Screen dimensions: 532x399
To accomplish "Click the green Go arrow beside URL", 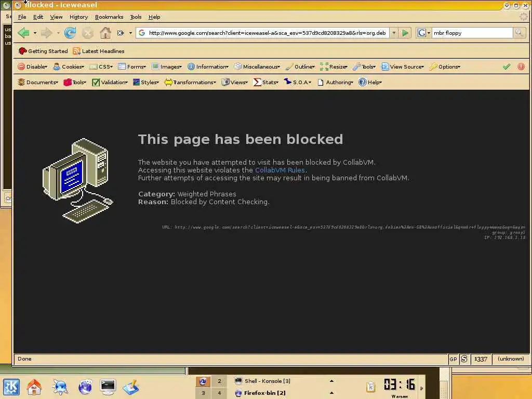I will [405, 33].
